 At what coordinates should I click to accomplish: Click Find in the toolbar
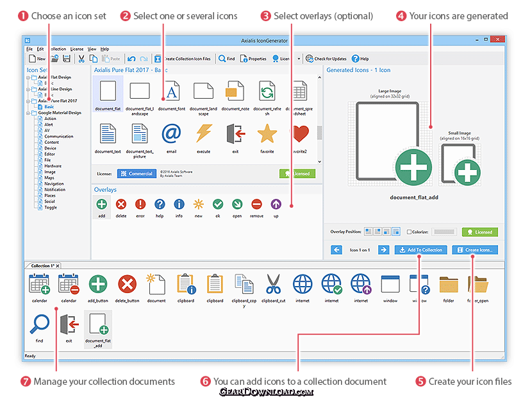pyautogui.click(x=227, y=59)
